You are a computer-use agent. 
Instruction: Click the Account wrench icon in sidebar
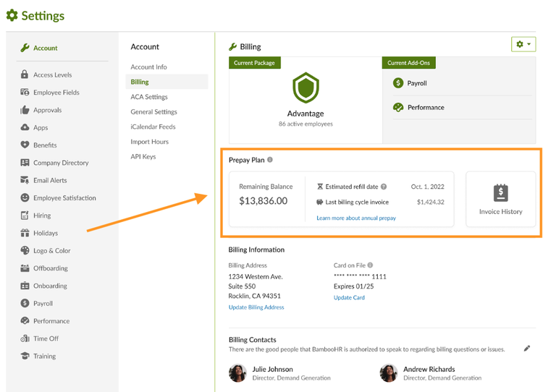[25, 48]
